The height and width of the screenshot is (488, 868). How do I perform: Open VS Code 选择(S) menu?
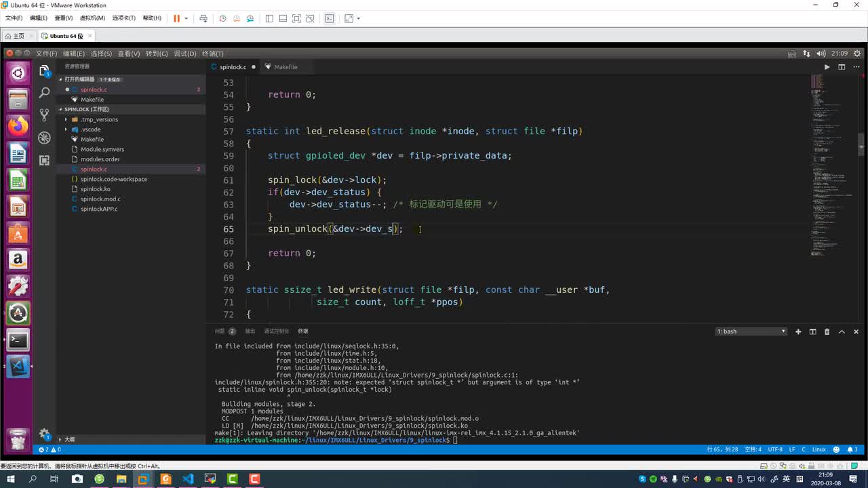101,54
